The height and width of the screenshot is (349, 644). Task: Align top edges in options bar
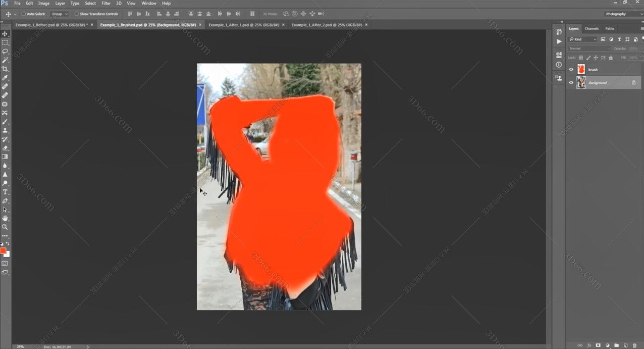click(x=129, y=14)
